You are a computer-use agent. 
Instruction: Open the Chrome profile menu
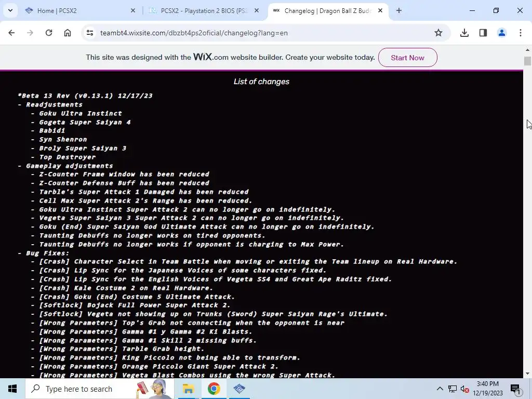(x=502, y=33)
